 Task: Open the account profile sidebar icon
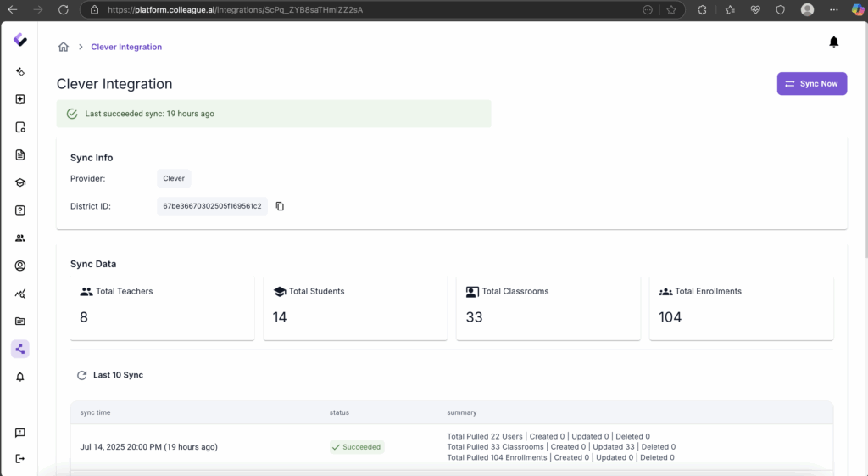point(20,266)
